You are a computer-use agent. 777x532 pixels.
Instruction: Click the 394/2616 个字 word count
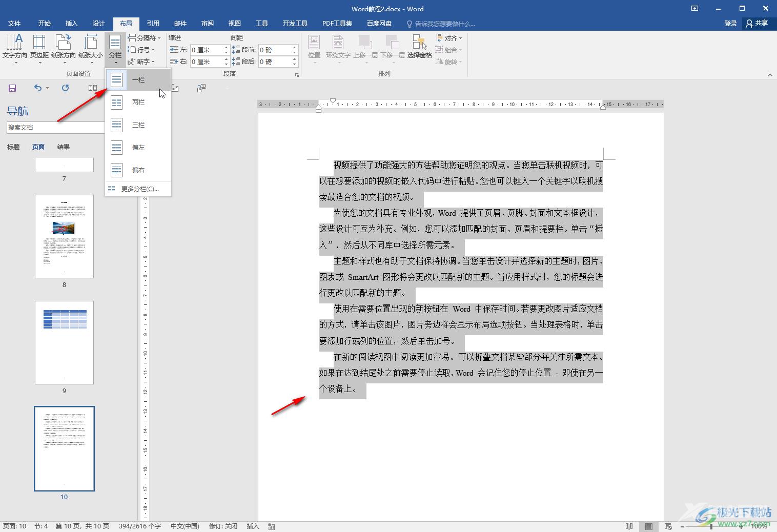click(x=139, y=526)
